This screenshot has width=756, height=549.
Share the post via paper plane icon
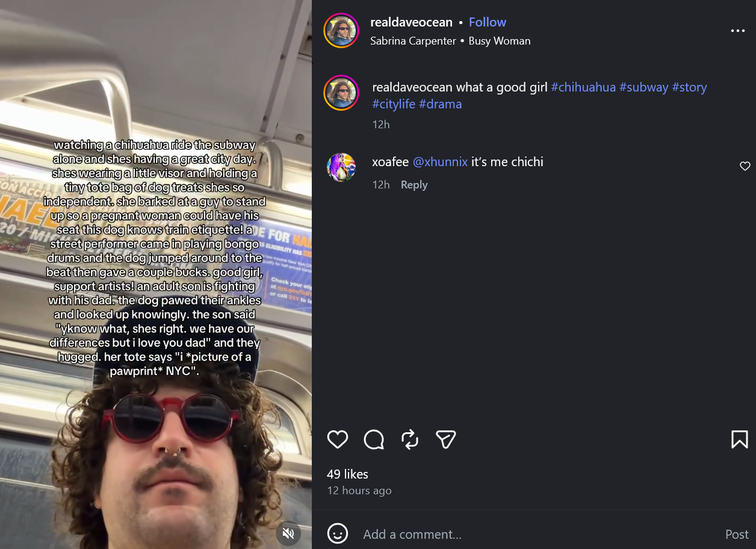coord(445,439)
